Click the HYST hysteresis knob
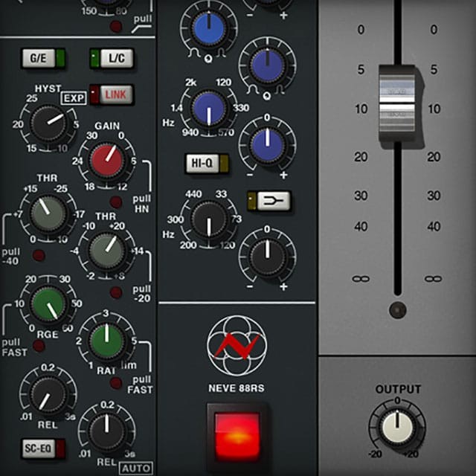 [x=47, y=123]
